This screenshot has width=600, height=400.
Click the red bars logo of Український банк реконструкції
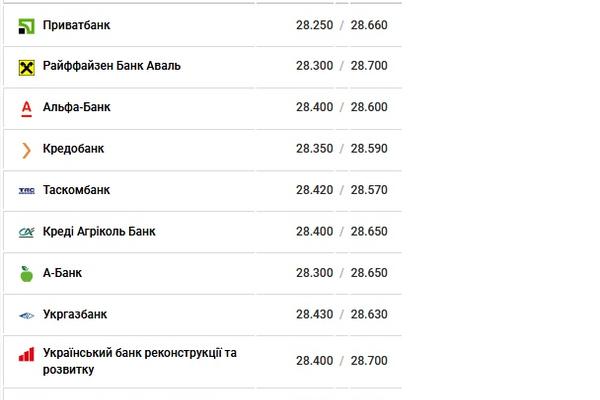tap(26, 354)
